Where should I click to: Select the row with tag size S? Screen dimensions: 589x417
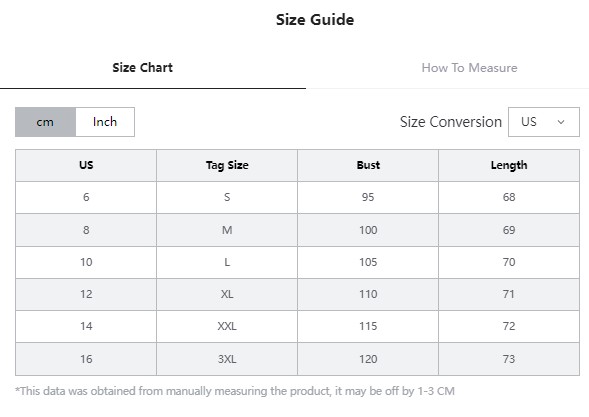298,198
